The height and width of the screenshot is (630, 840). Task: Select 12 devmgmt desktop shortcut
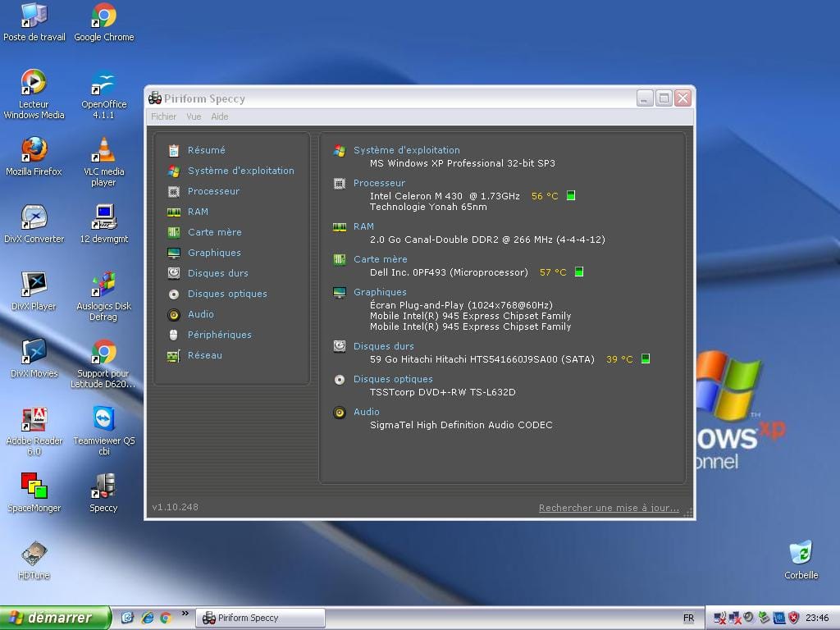tap(104, 224)
